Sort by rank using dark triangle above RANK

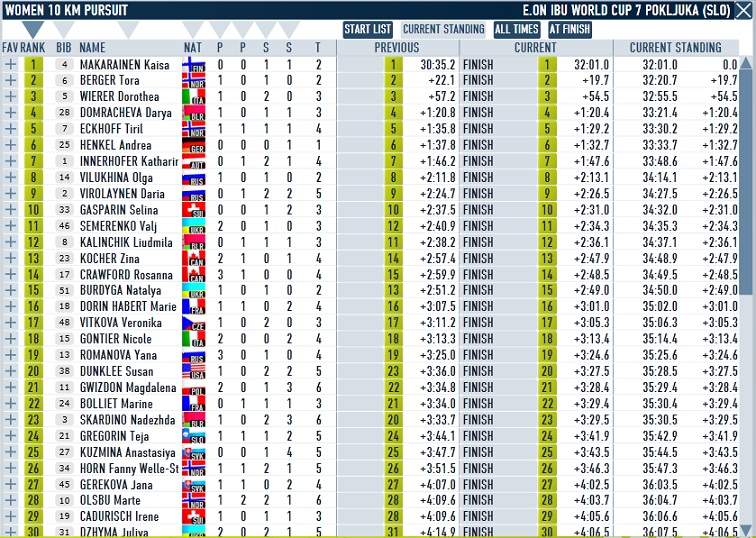click(32, 29)
